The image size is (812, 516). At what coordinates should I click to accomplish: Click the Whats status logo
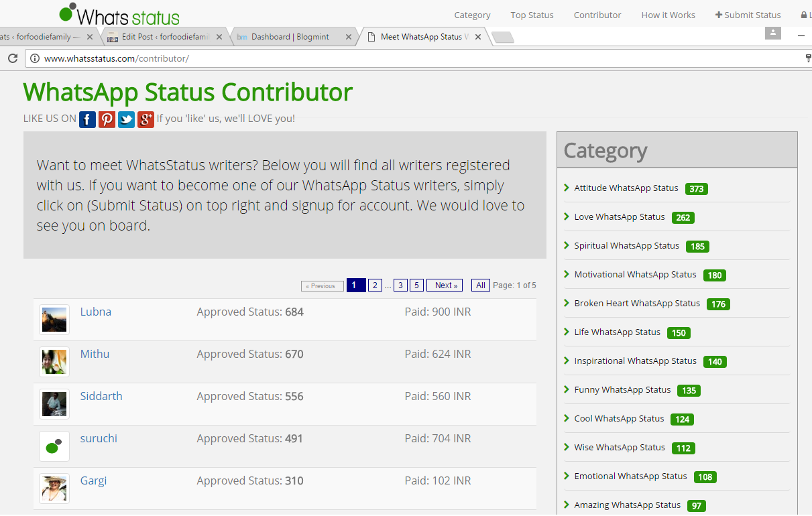(x=119, y=14)
